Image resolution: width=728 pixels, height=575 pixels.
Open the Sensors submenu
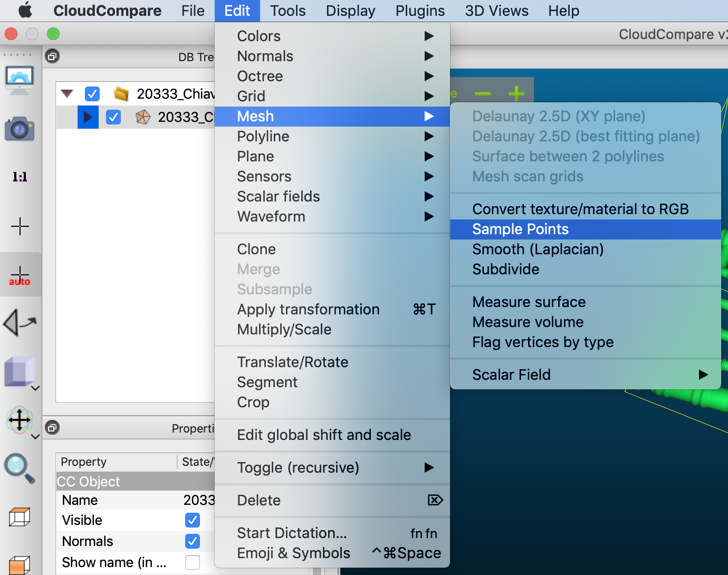(332, 176)
